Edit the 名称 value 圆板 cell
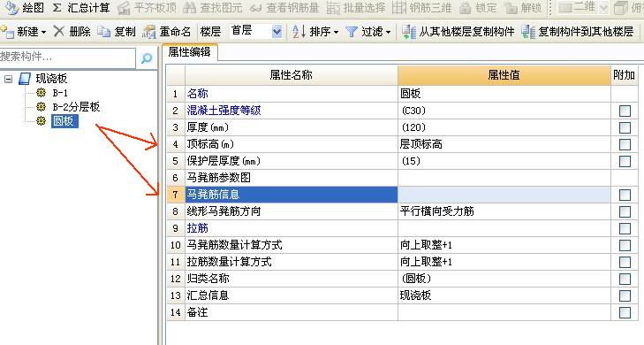 [504, 94]
